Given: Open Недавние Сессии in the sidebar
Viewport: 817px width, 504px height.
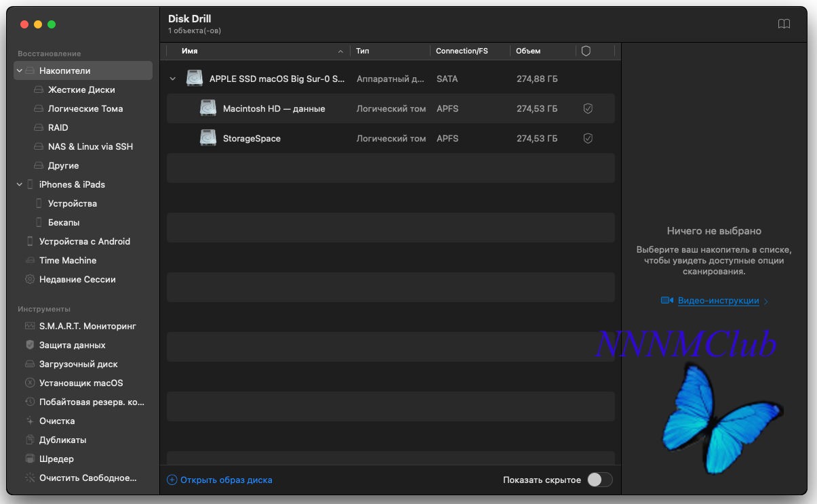Looking at the screenshot, I should coord(77,279).
